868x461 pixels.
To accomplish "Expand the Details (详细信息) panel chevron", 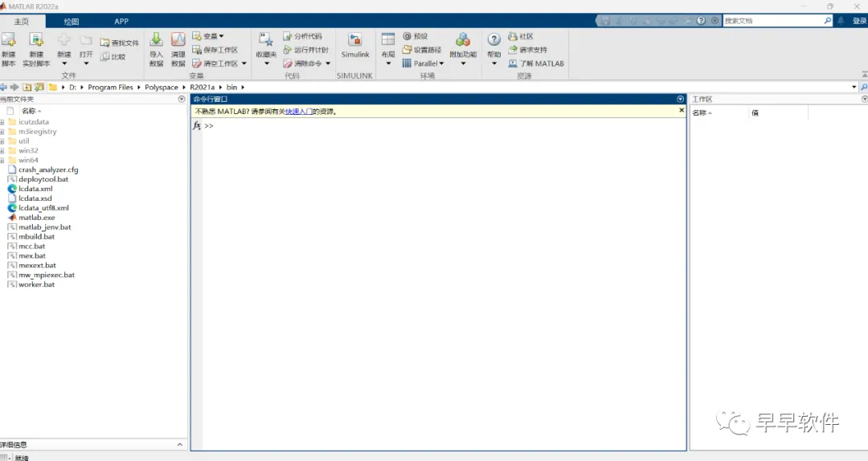I will tap(179, 444).
